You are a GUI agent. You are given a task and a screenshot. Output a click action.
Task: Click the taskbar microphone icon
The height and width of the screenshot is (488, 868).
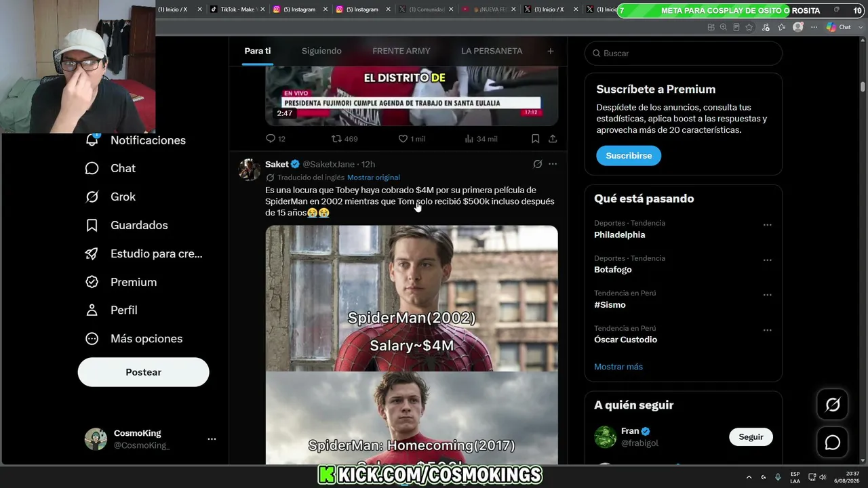click(778, 477)
